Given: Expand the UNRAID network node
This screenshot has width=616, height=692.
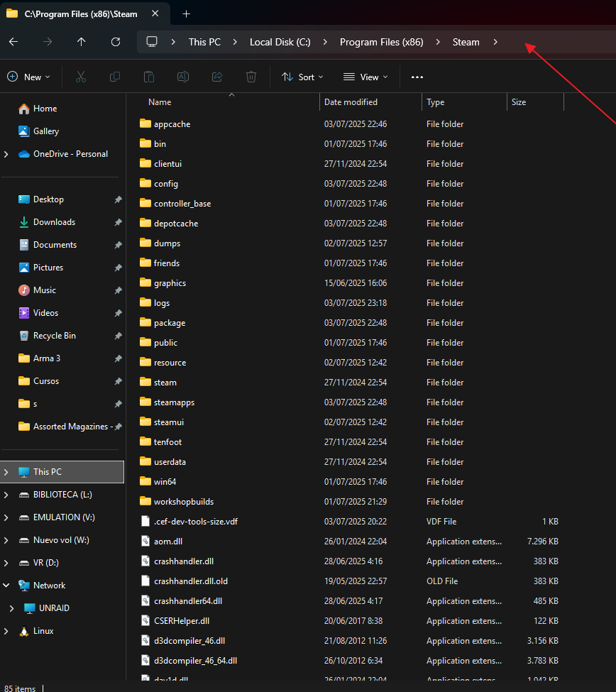Looking at the screenshot, I should point(11,608).
